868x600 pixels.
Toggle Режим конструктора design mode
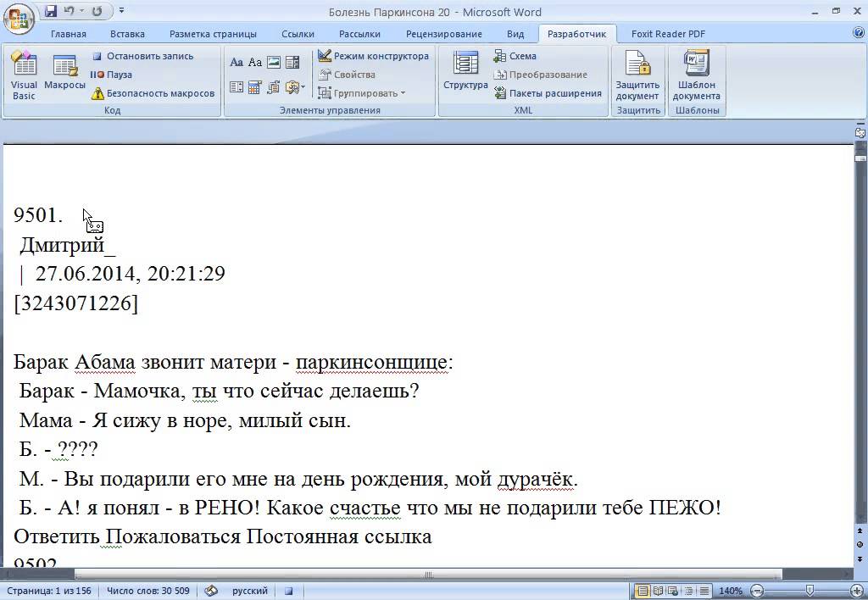(x=373, y=56)
